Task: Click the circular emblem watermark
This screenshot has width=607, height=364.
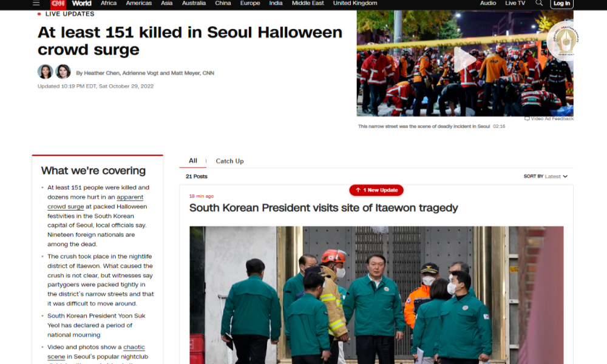Action: pyautogui.click(x=562, y=39)
